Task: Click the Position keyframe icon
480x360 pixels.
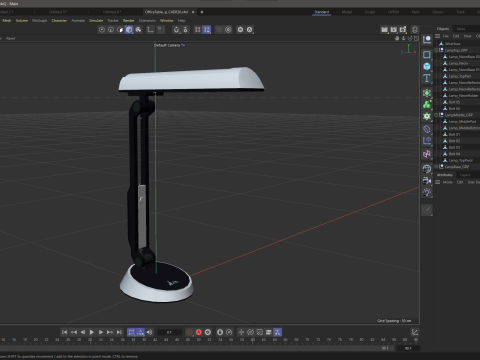Action: pos(241,332)
